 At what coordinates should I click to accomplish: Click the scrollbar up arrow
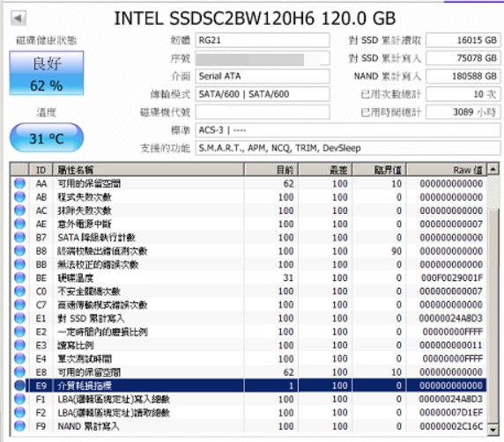point(493,169)
